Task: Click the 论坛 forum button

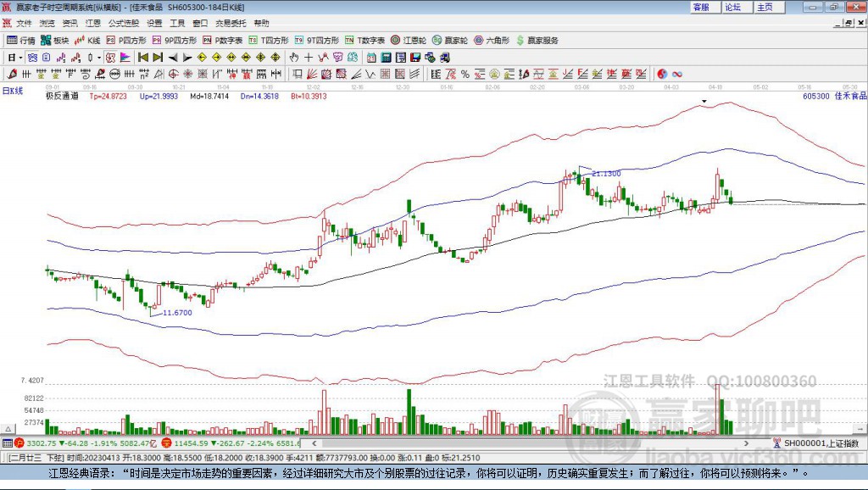Action: point(737,7)
